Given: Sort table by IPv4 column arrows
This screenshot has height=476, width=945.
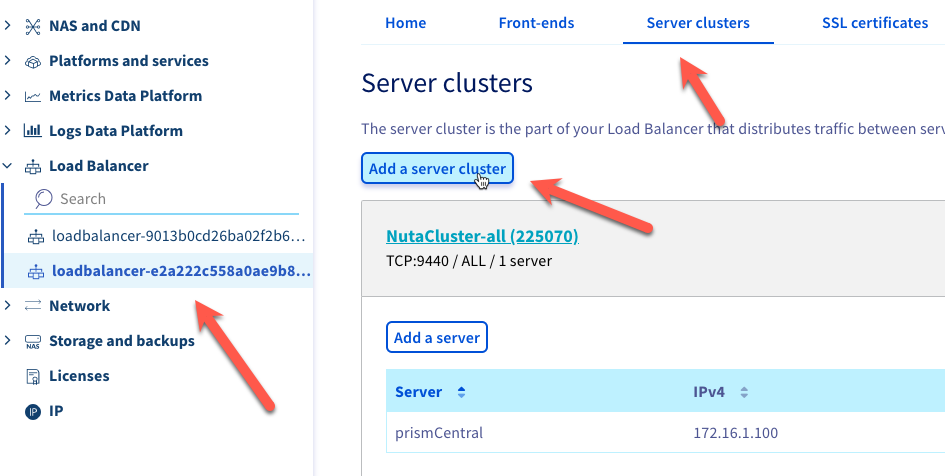Looking at the screenshot, I should point(744,392).
